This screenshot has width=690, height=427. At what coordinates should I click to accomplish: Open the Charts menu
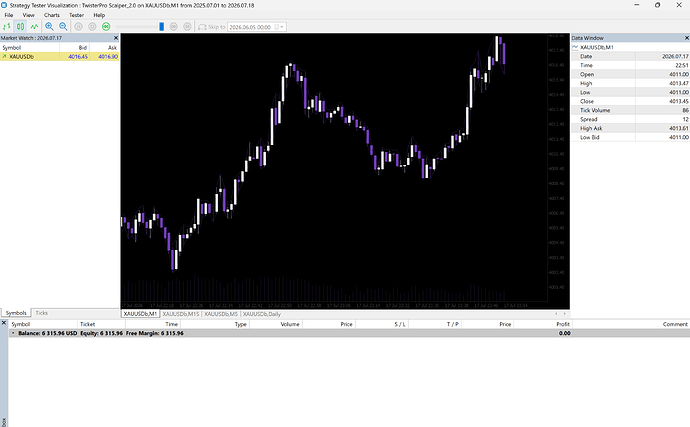(x=51, y=15)
